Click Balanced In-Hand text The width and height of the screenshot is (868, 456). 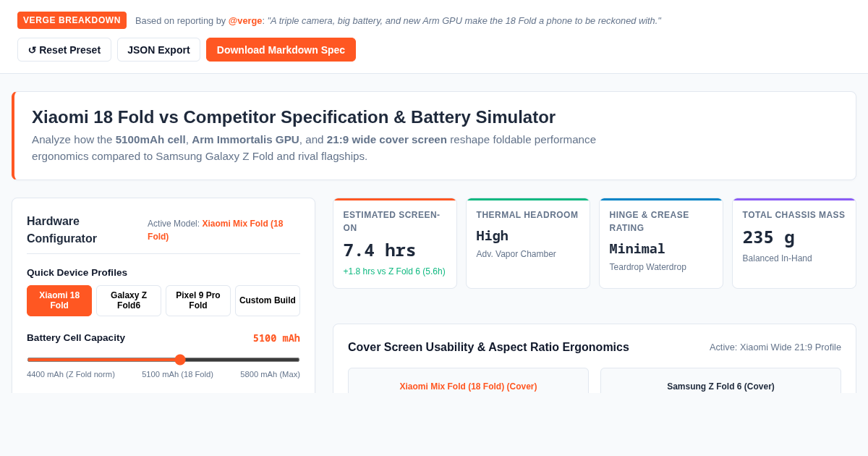778,258
